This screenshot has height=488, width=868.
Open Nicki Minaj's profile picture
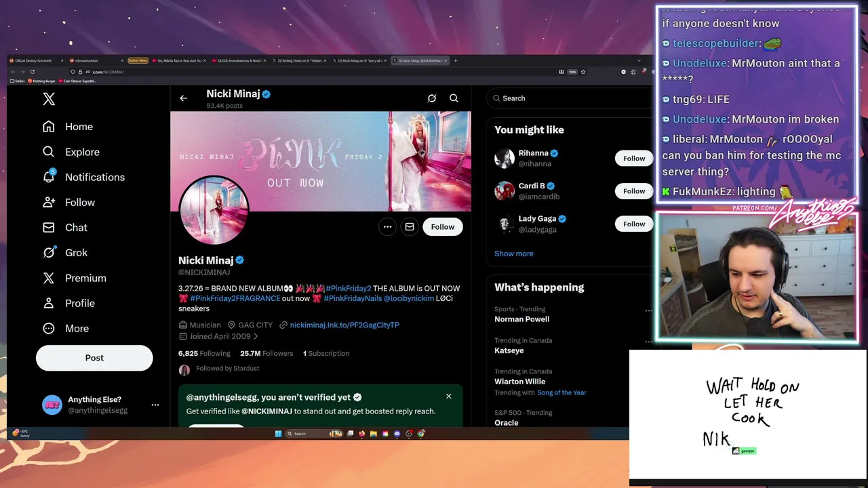tap(214, 210)
